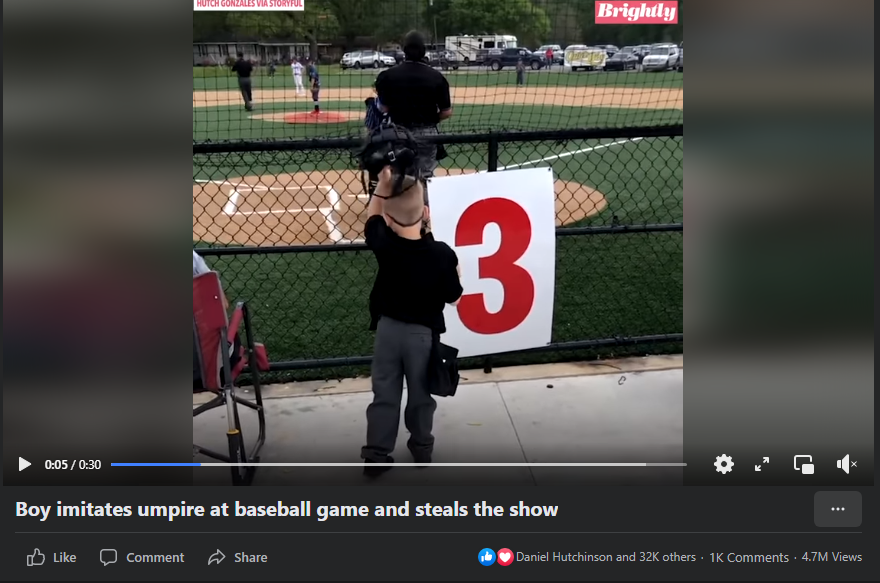Open Daniel Hutchinson and 32K others list
This screenshot has width=880, height=583.
click(606, 557)
